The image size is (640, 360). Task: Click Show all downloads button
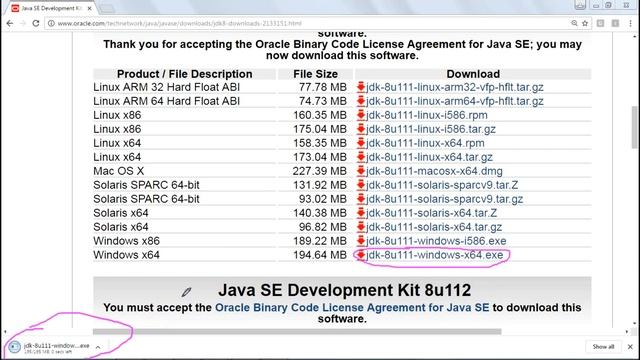(x=603, y=347)
